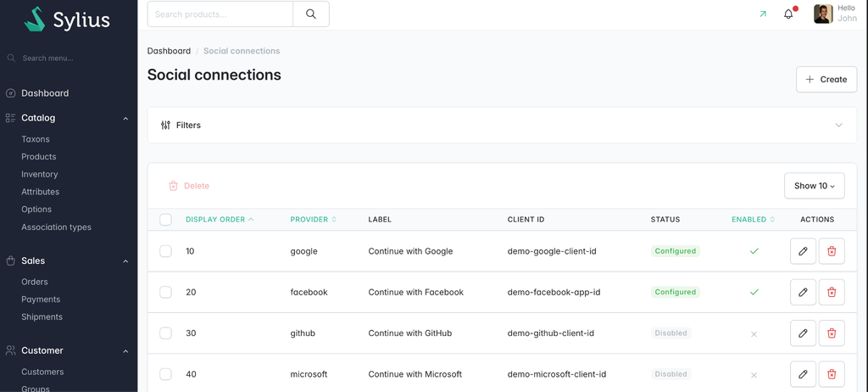Click google row enabled checkmark
The width and height of the screenshot is (868, 392).
(754, 251)
